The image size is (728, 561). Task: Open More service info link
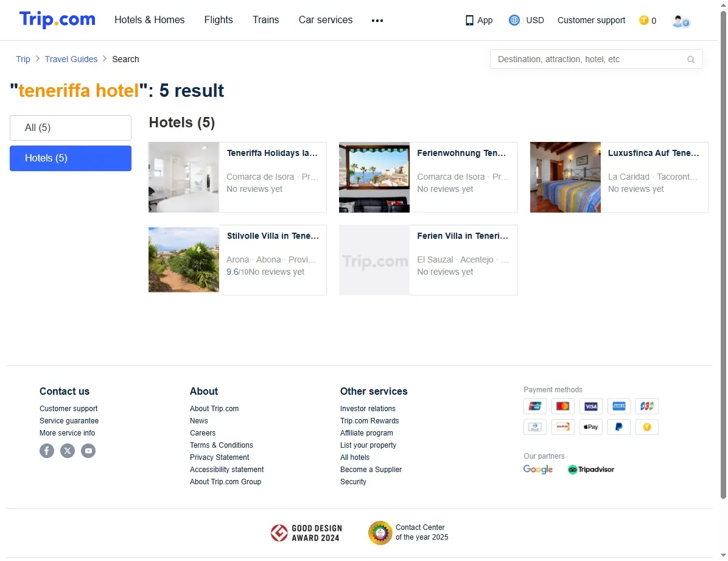(67, 432)
